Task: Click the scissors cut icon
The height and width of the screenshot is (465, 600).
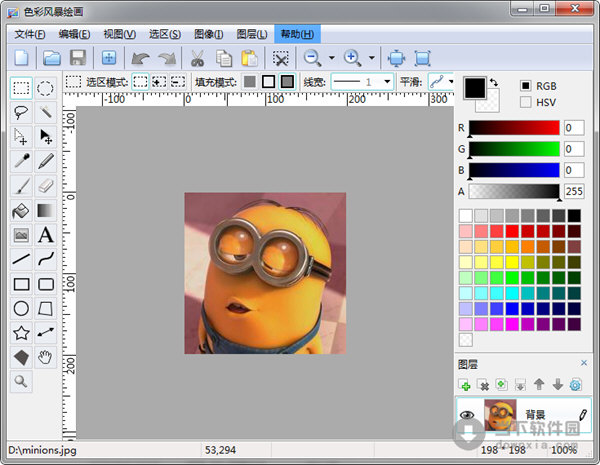Action: tap(197, 58)
